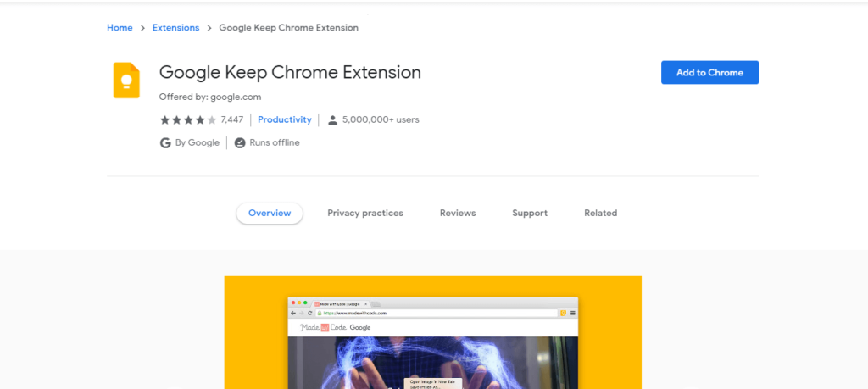Click the Runs offline checkmark icon
The height and width of the screenshot is (389, 868).
(x=240, y=142)
